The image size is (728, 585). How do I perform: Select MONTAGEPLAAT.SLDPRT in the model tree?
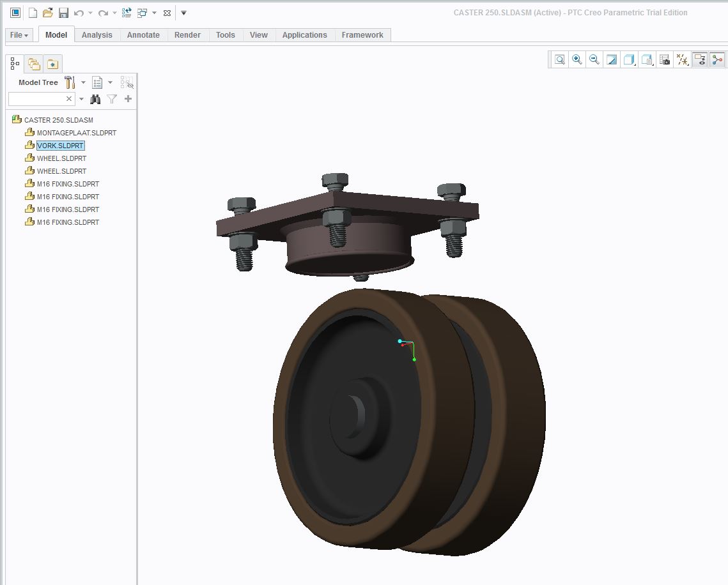coord(77,133)
